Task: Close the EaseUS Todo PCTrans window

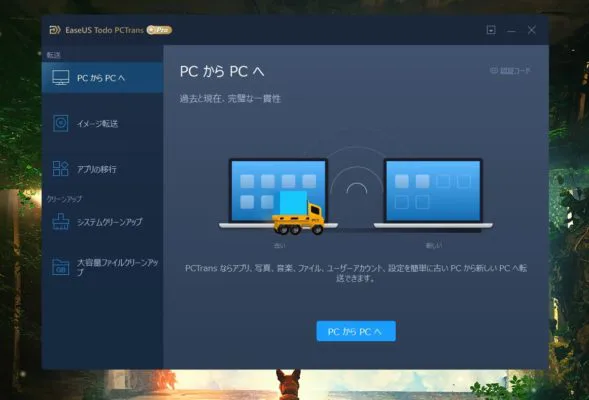Action: tap(531, 30)
